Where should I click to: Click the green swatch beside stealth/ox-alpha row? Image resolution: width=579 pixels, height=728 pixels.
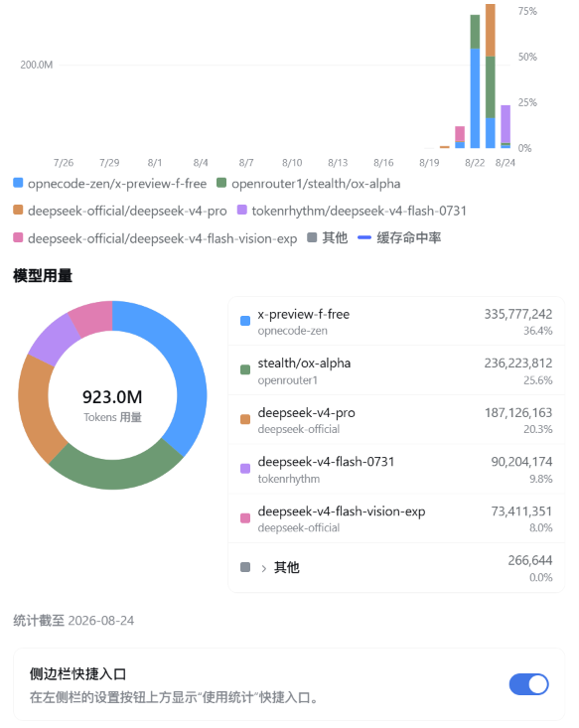pos(245,370)
